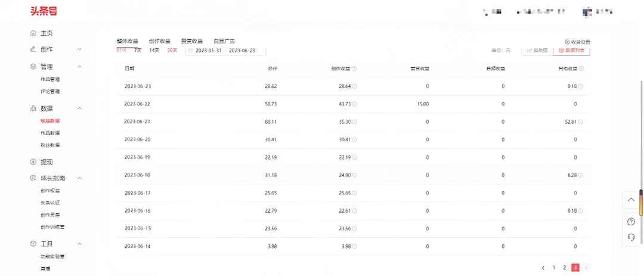The width and height of the screenshot is (644, 276).
Task: Click the 提现 withdraw coin icon
Action: click(33, 162)
